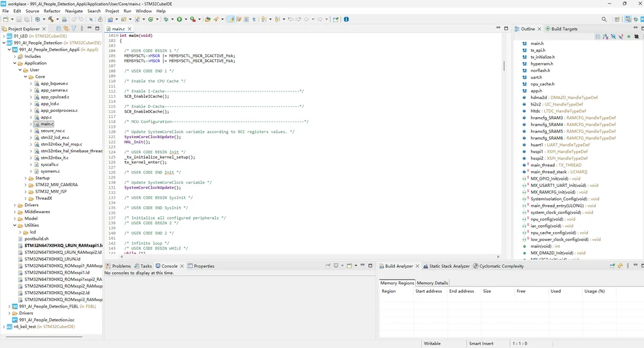Screen dimensions: 644x348
Task: Click the New C/C++ Source file icon
Action: pos(137,19)
